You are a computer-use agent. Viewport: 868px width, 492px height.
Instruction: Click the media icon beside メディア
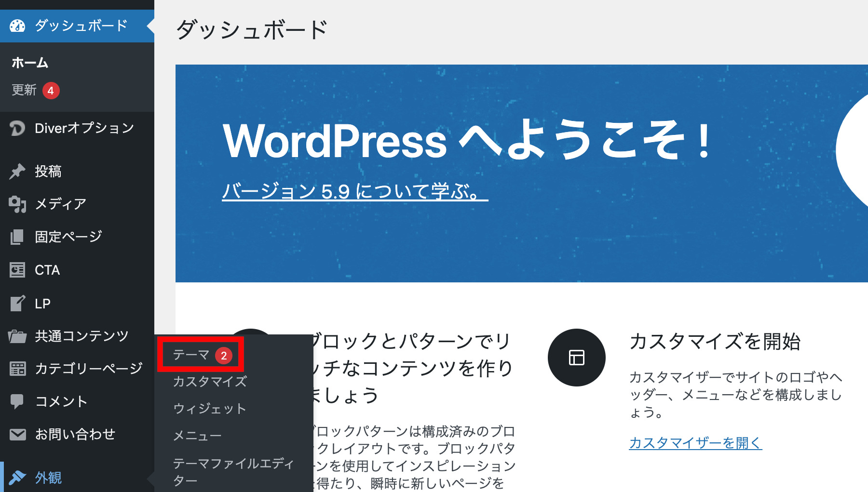(17, 204)
